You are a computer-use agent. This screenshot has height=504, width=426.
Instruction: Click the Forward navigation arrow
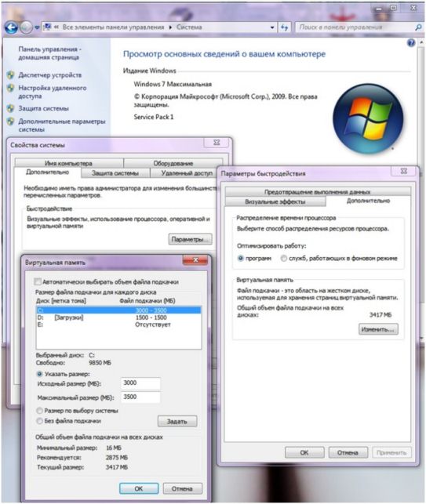[x=26, y=27]
